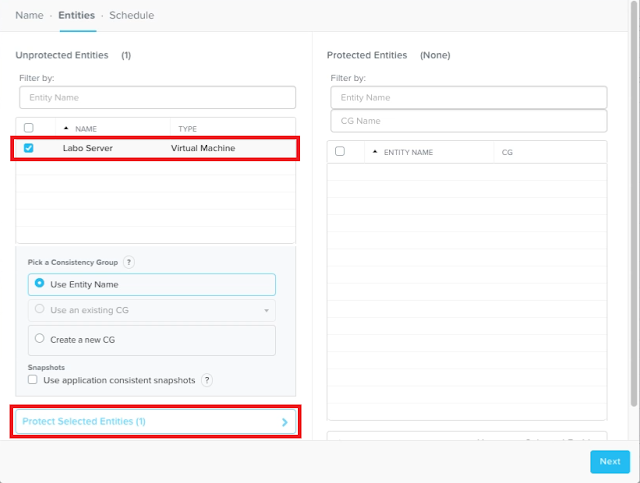
Task: Click the sort arrow beside ENTITY NAME
Action: [375, 152]
